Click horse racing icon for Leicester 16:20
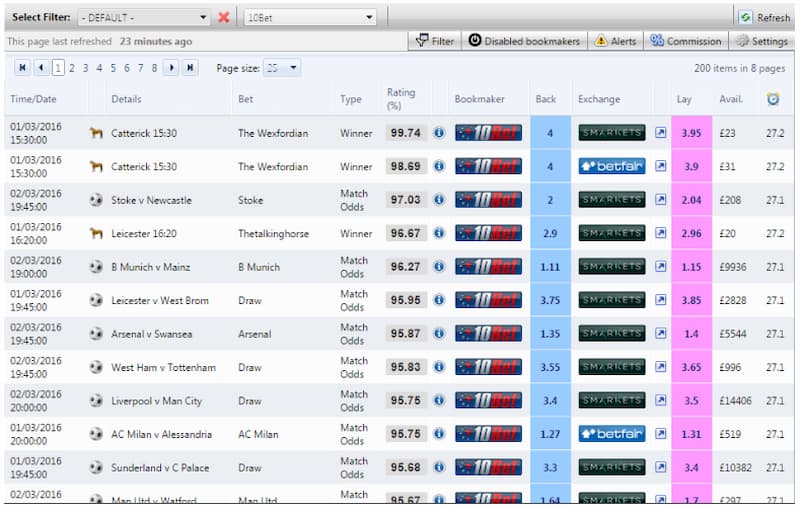 click(x=96, y=233)
